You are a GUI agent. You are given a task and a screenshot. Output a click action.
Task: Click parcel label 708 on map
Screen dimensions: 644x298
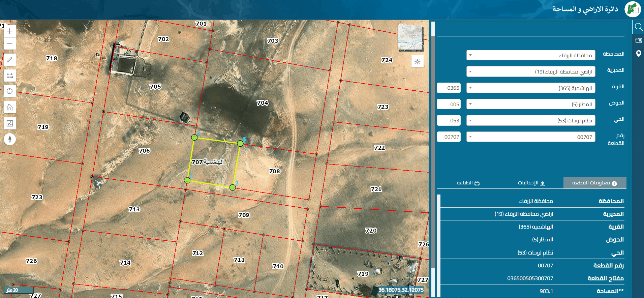coord(275,171)
